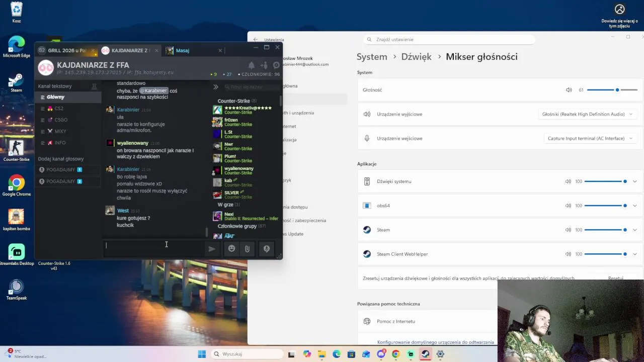
Task: Click the Znajdź ustawienie search box
Action: click(449, 39)
